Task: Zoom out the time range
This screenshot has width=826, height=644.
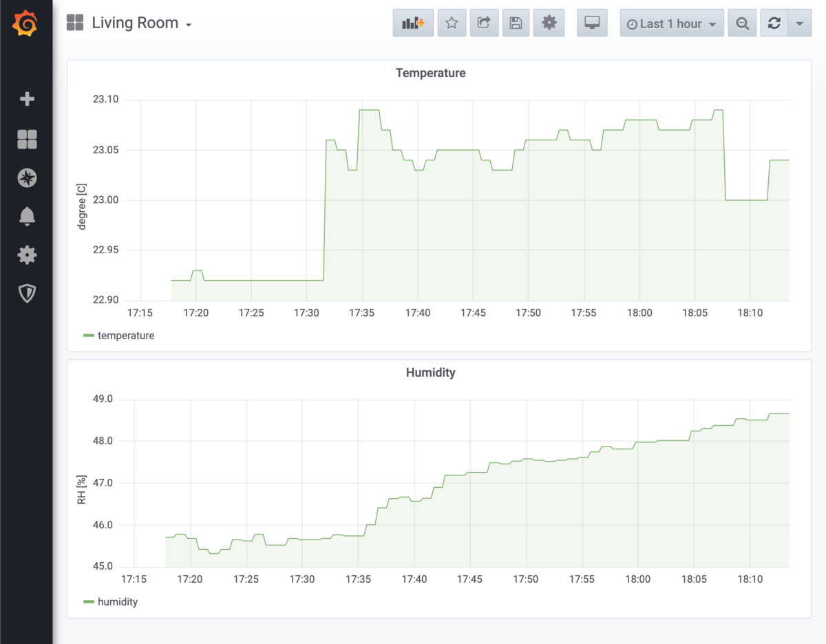Action: pos(742,23)
